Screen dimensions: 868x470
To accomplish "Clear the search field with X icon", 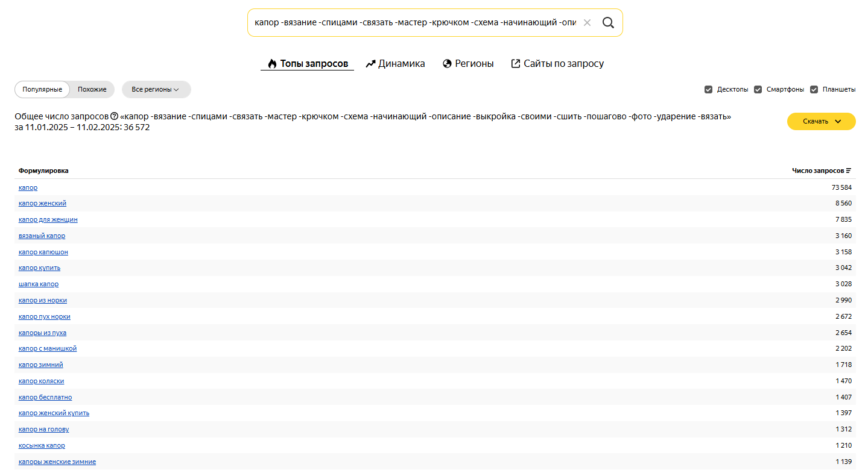I will 587,23.
